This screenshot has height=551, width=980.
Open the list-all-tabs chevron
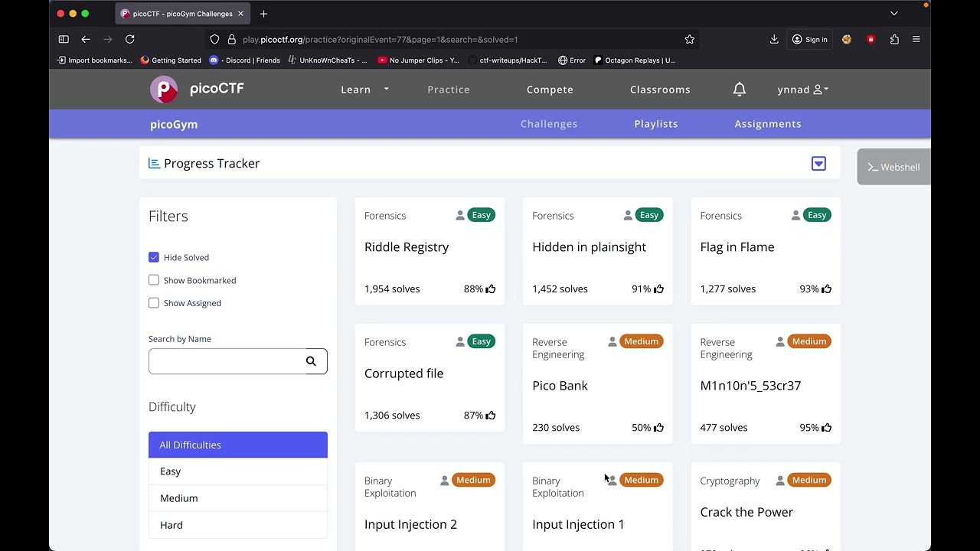[893, 14]
